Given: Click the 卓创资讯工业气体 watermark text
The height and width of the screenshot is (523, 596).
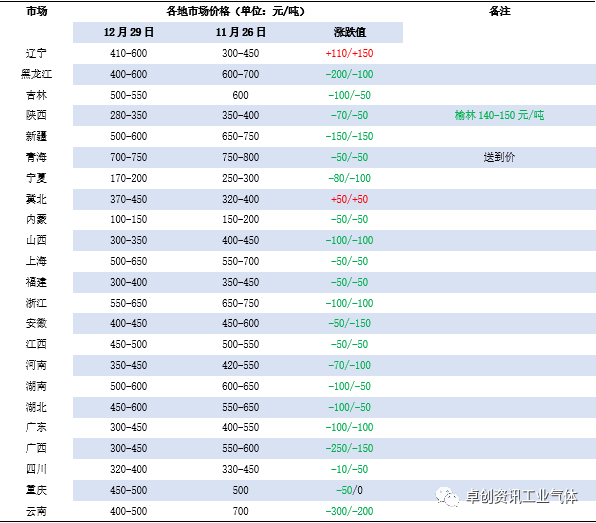Looking at the screenshot, I should [522, 496].
